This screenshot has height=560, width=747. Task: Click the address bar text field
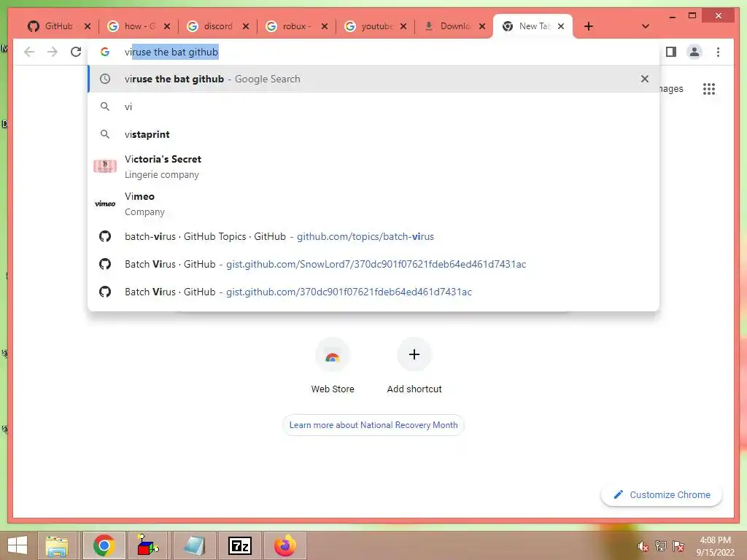(373, 52)
